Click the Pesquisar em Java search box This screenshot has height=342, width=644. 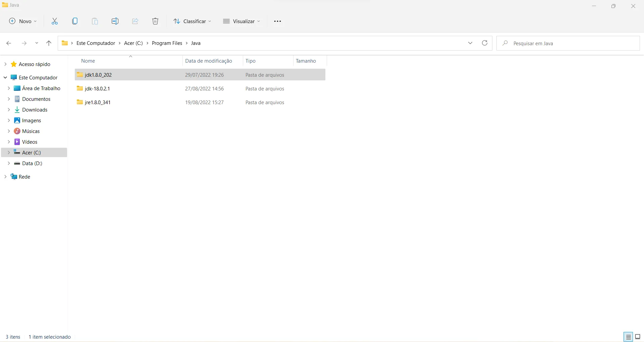click(568, 43)
